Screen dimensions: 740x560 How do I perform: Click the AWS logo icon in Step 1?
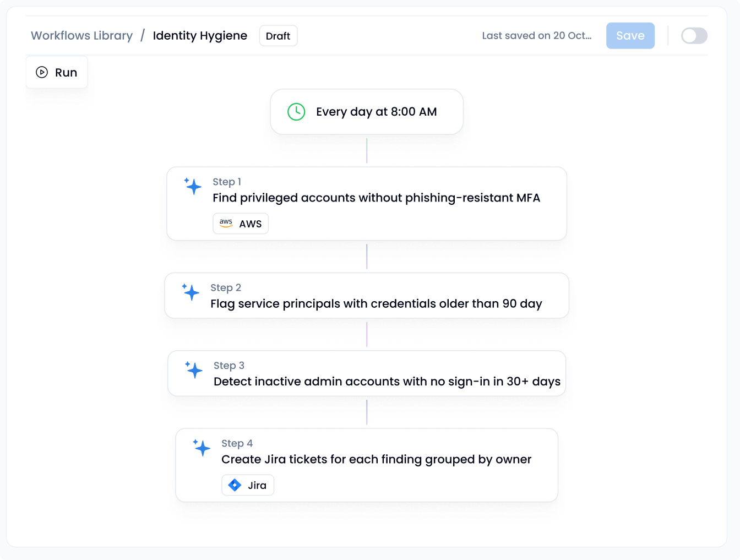pyautogui.click(x=226, y=224)
